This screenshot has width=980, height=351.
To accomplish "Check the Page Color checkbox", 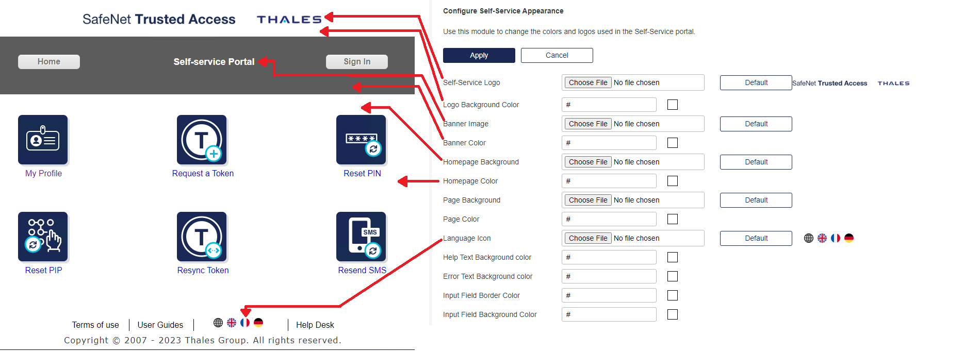I will [672, 219].
